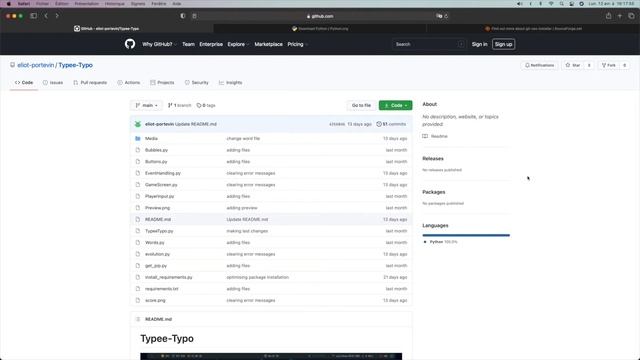Click the file icon beside score.png
Image resolution: width=640 pixels, height=360 pixels.
(x=138, y=300)
